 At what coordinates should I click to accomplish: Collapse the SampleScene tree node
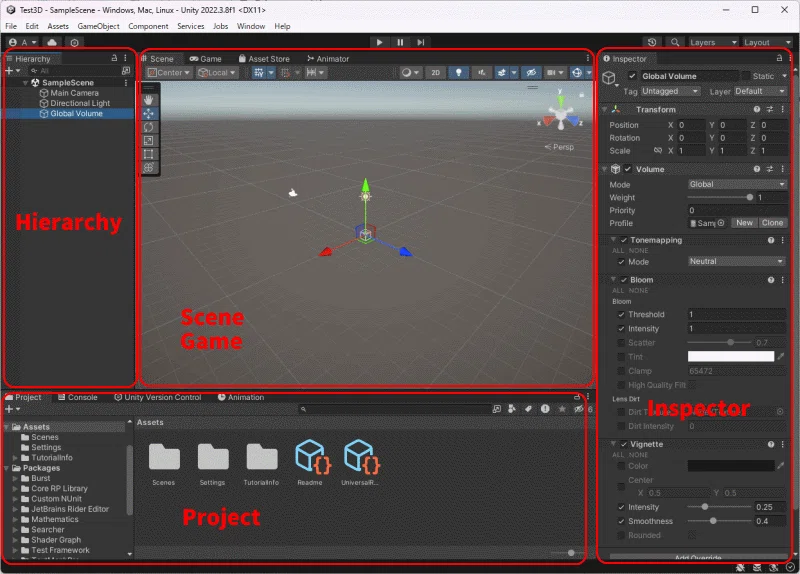tap(25, 83)
